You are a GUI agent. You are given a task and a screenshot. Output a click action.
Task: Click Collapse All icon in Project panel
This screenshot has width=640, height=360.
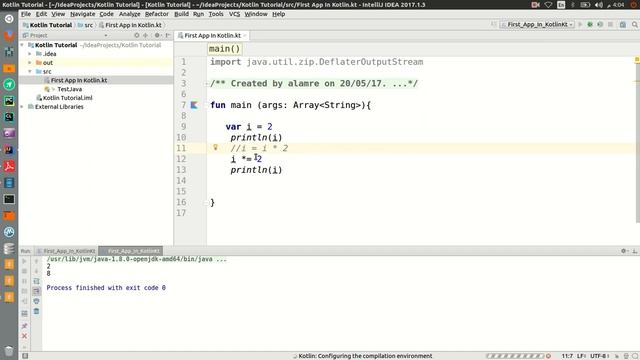pos(146,36)
